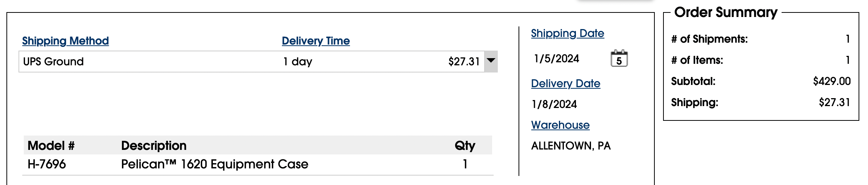Open the Warehouse link
This screenshot has height=185, width=868.
click(x=560, y=125)
